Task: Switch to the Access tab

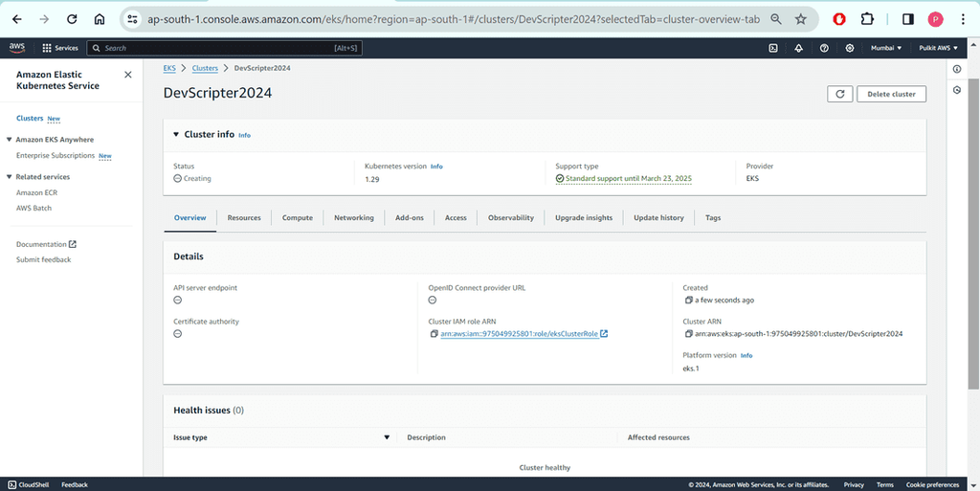Action: 456,218
